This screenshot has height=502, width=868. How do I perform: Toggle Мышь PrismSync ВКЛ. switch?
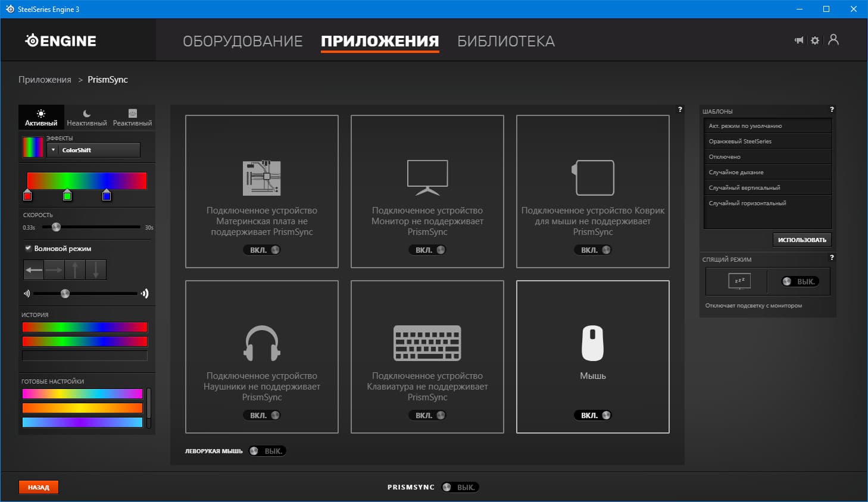point(593,415)
